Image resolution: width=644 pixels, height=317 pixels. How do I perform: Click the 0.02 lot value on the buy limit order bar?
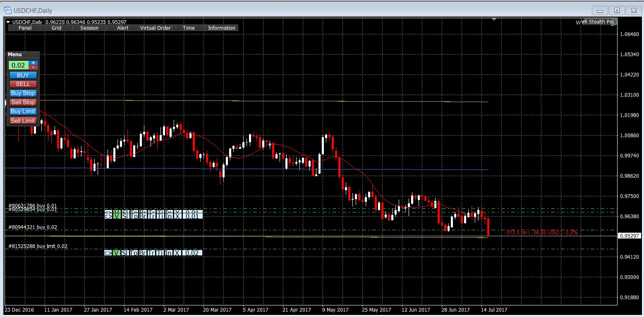click(x=192, y=253)
